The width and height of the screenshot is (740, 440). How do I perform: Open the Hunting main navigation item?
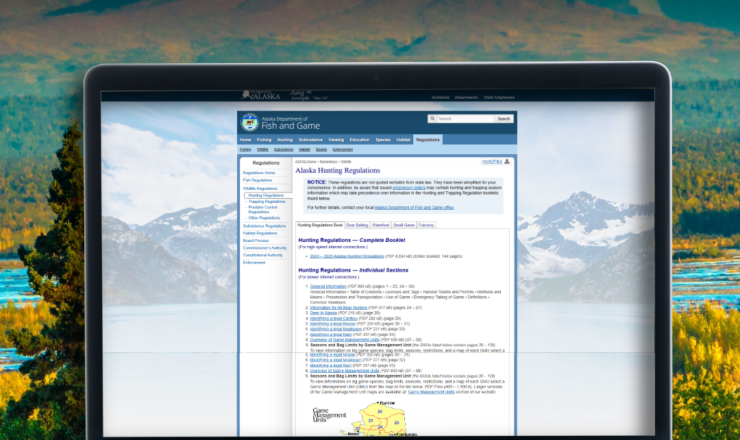click(285, 140)
